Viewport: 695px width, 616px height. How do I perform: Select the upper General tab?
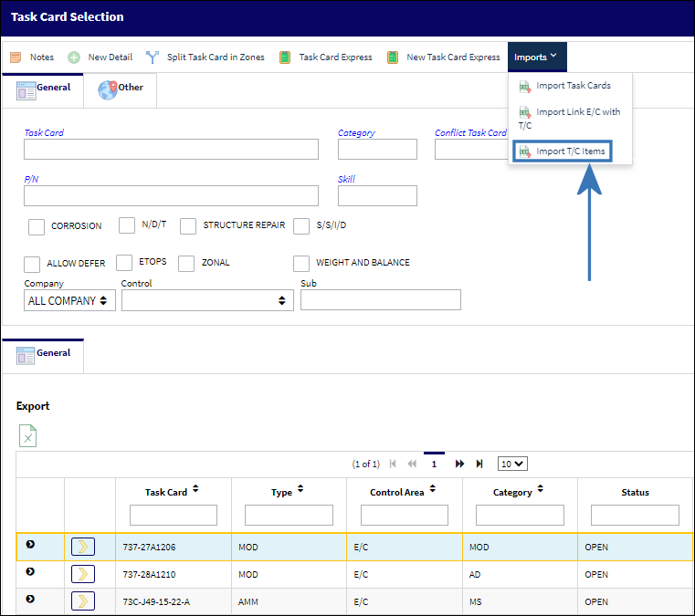coord(43,90)
